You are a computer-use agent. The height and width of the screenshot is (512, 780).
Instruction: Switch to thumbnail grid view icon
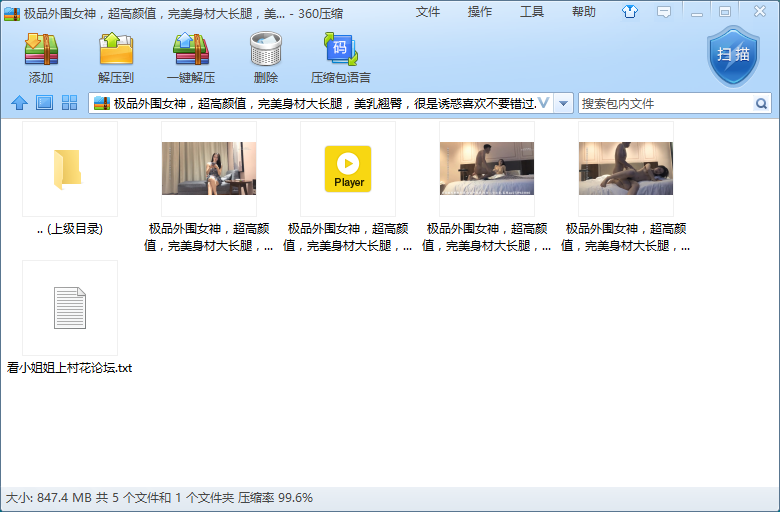point(69,103)
